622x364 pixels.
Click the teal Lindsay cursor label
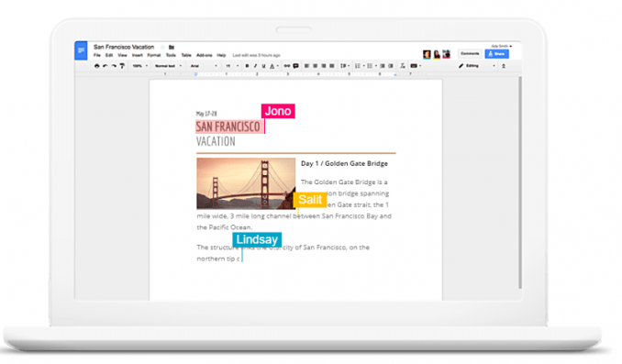[x=257, y=239]
